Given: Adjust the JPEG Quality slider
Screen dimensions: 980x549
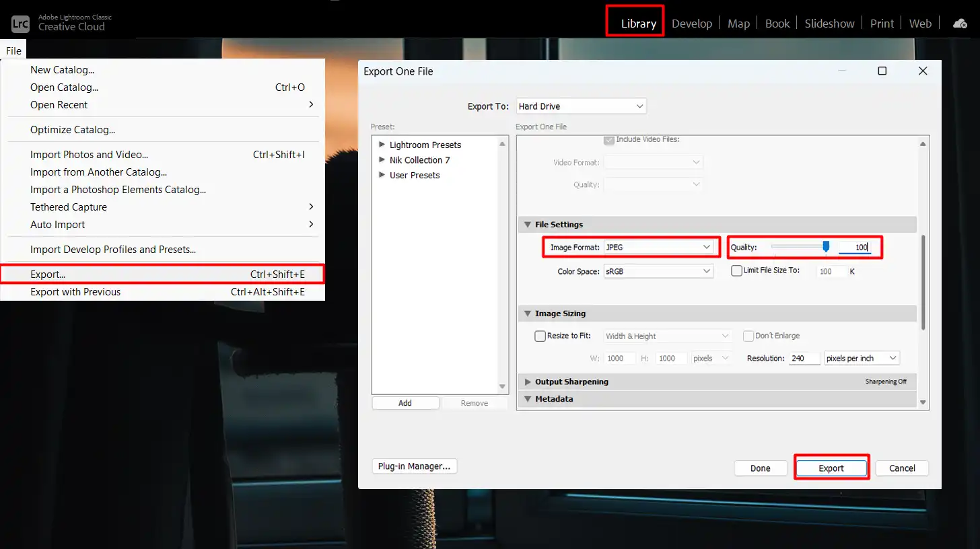Looking at the screenshot, I should point(826,248).
